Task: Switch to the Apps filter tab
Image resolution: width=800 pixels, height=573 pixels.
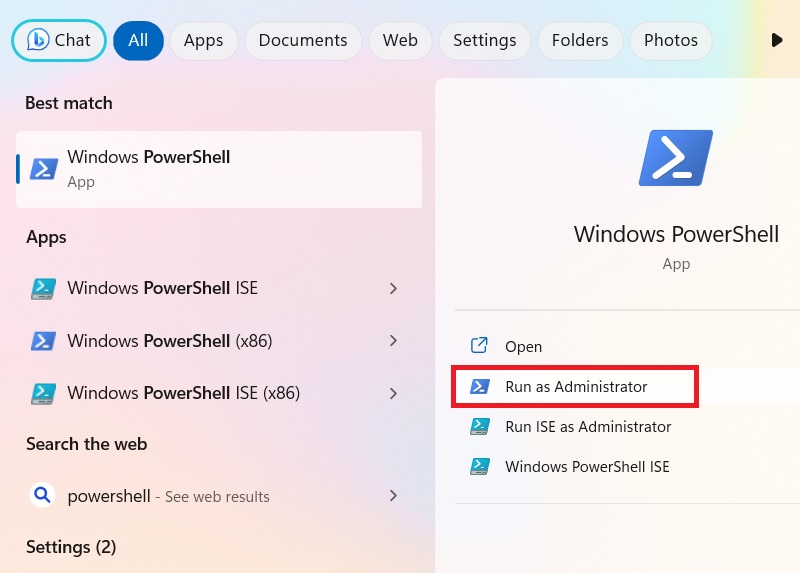Action: (204, 40)
